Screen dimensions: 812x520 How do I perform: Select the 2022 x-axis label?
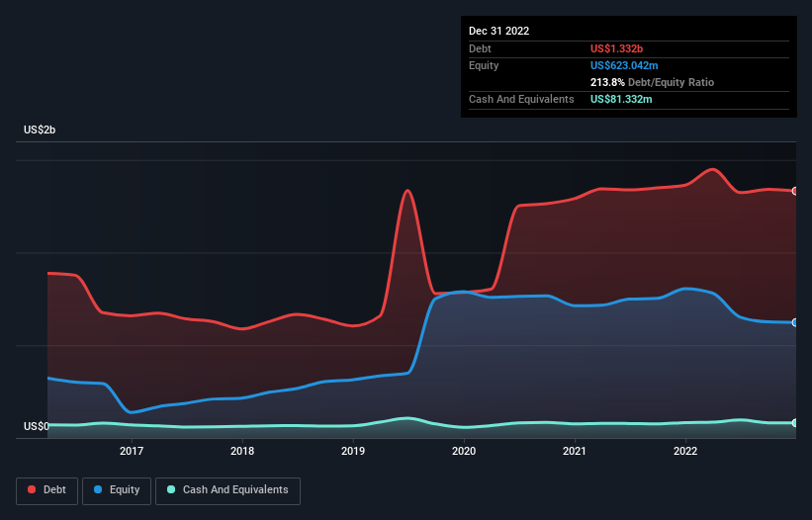click(685, 451)
